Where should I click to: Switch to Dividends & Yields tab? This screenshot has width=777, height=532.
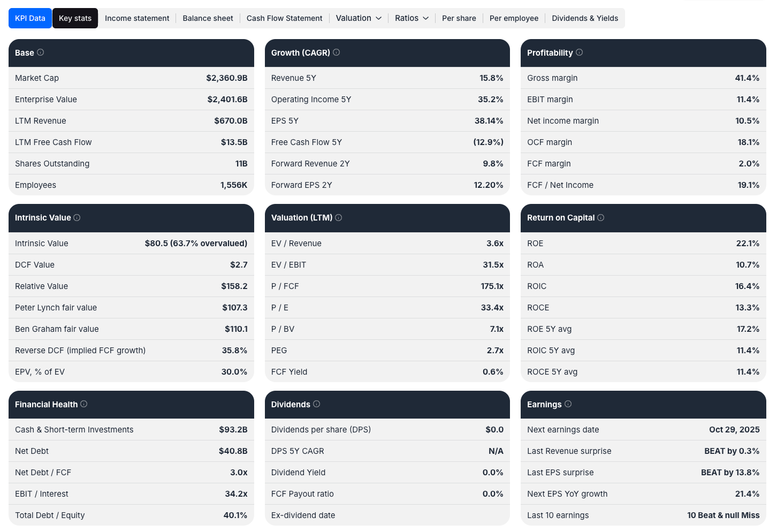click(585, 18)
